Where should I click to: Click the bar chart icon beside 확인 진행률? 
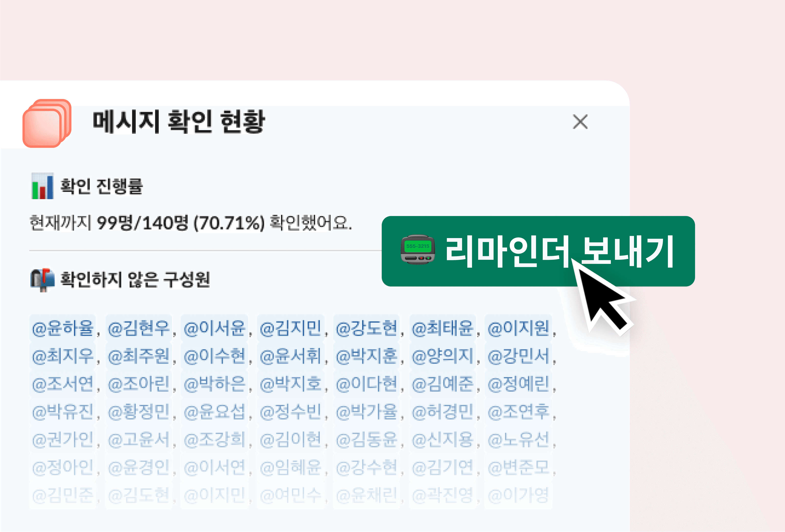click(x=42, y=186)
